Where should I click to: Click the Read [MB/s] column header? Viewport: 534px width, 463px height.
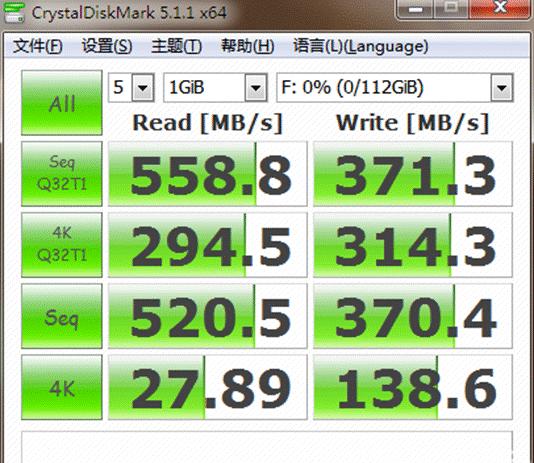[208, 123]
